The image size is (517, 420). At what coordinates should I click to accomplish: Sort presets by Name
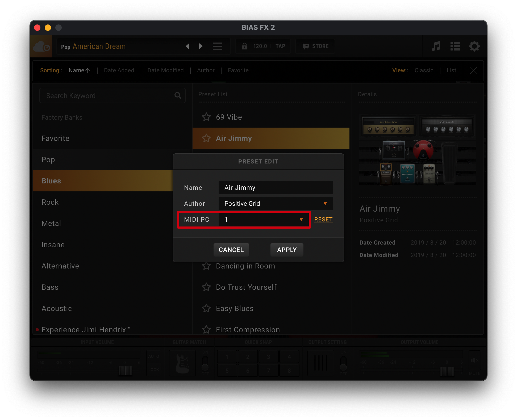click(x=79, y=70)
